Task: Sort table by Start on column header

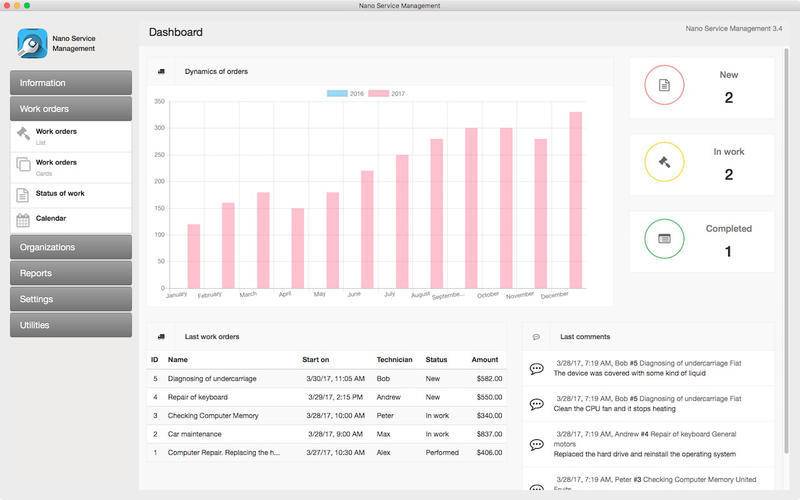Action: pos(315,360)
